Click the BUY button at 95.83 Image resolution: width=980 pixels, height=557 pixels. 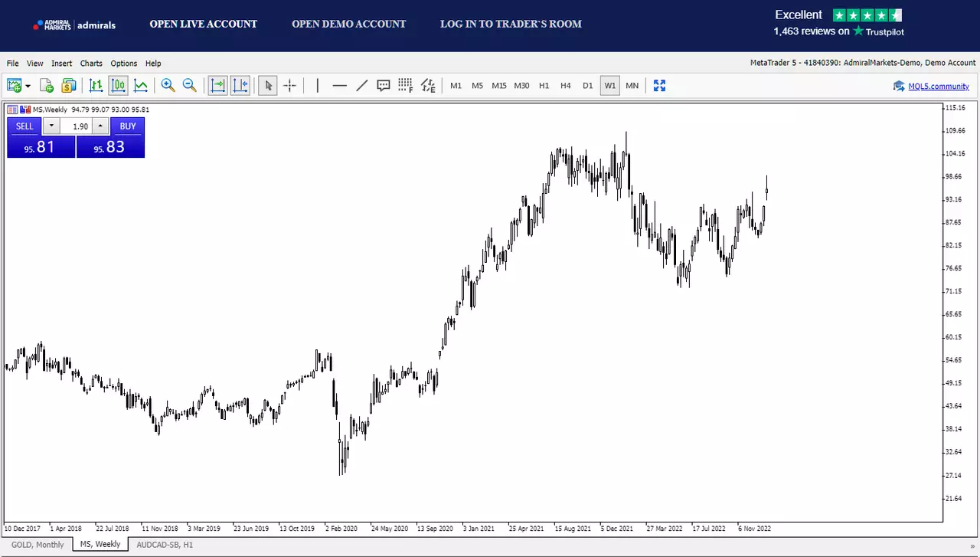click(110, 147)
